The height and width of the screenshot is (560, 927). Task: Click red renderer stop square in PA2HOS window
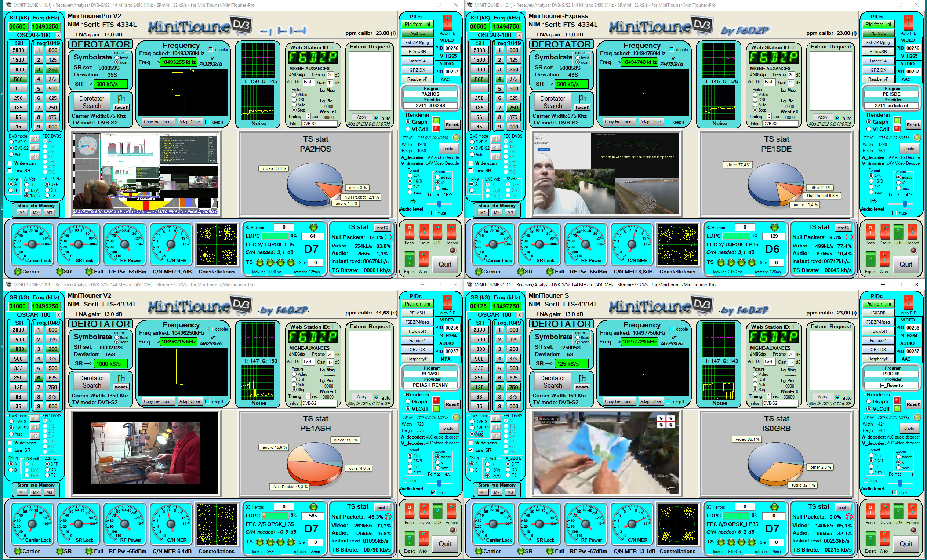tap(436, 129)
